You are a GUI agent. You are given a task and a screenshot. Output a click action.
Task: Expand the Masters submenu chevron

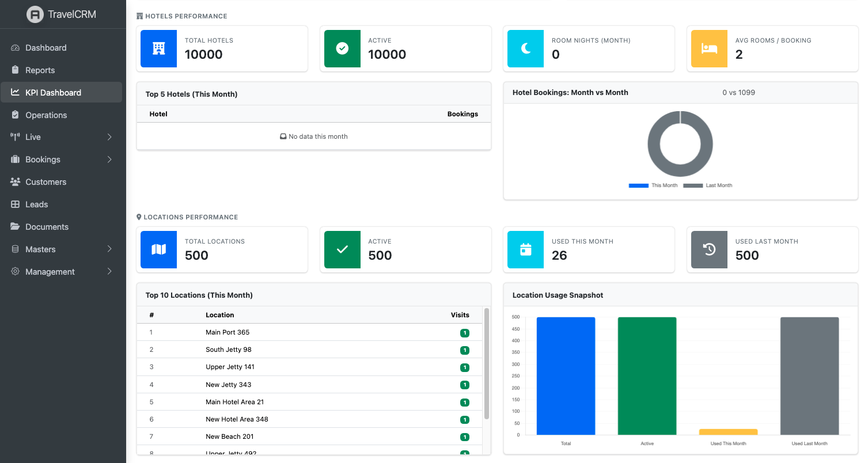pyautogui.click(x=109, y=249)
